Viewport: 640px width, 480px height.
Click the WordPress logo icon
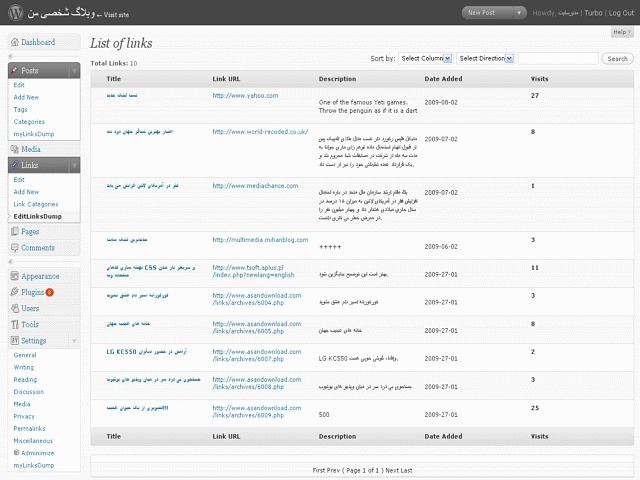[x=16, y=13]
